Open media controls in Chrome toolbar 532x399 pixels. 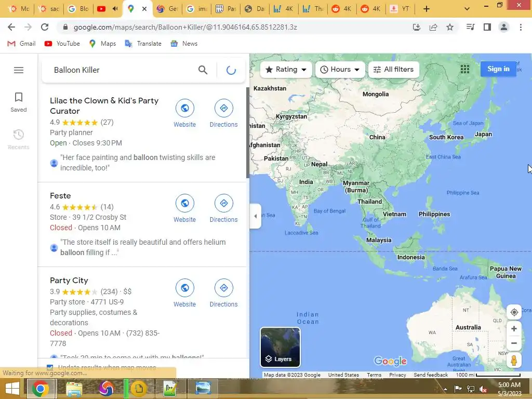click(x=470, y=27)
